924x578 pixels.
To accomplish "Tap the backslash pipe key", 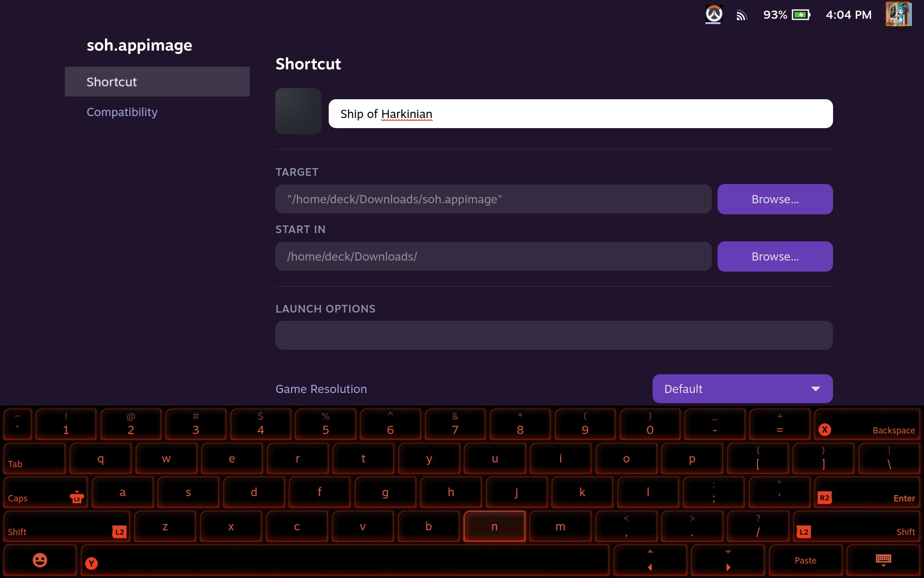I will [889, 459].
